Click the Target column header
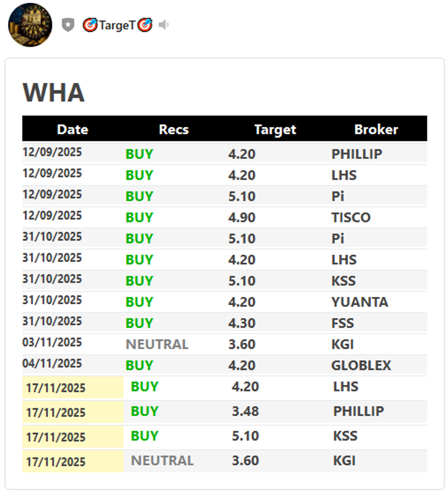448x495 pixels. click(275, 129)
